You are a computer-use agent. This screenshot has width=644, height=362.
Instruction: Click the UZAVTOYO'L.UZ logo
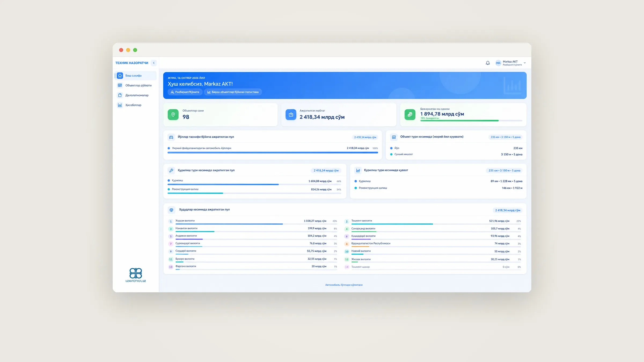(x=136, y=275)
